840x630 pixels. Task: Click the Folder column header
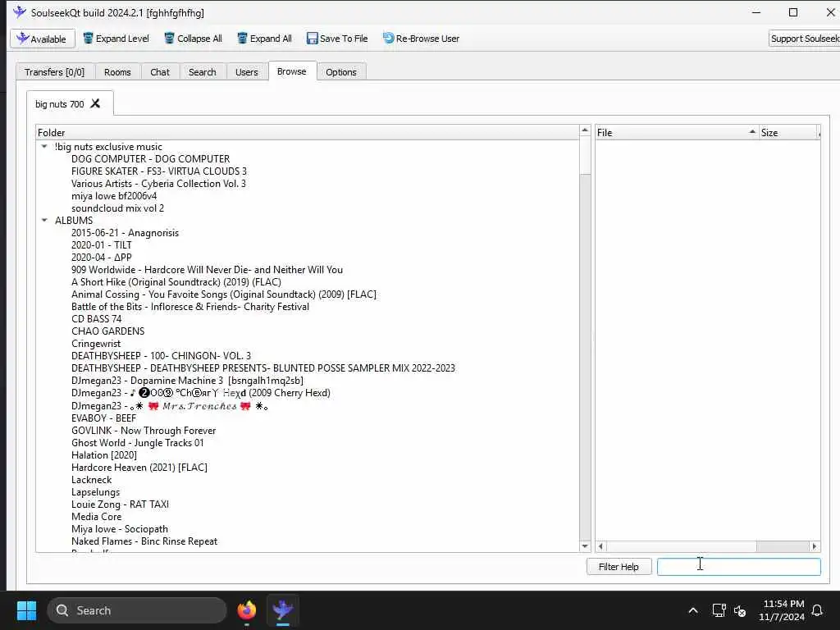click(307, 132)
